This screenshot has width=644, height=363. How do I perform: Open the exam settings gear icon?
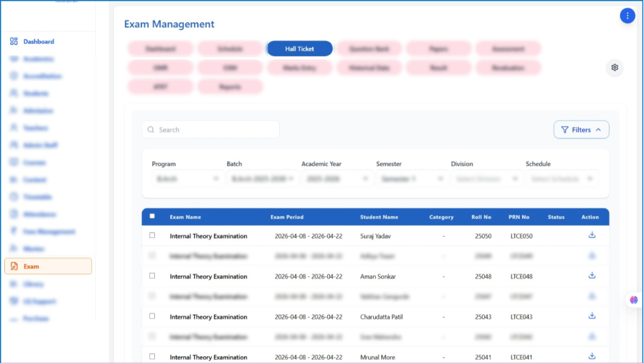615,67
